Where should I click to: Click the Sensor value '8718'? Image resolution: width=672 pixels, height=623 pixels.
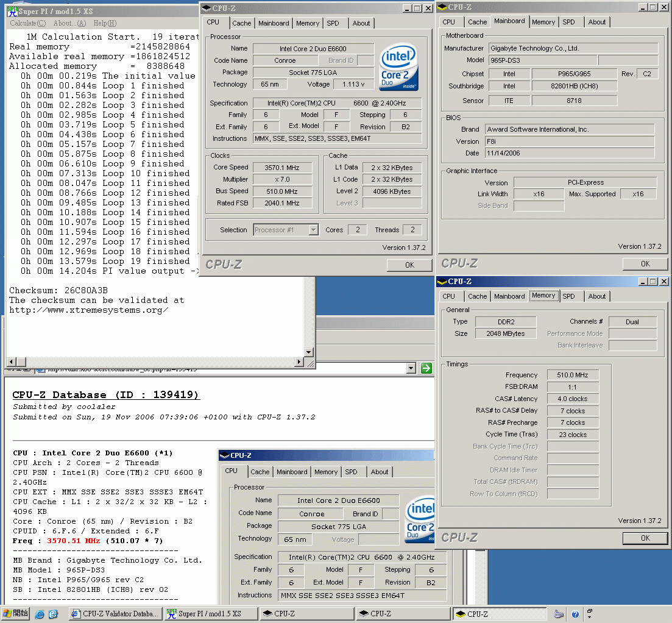(x=575, y=101)
